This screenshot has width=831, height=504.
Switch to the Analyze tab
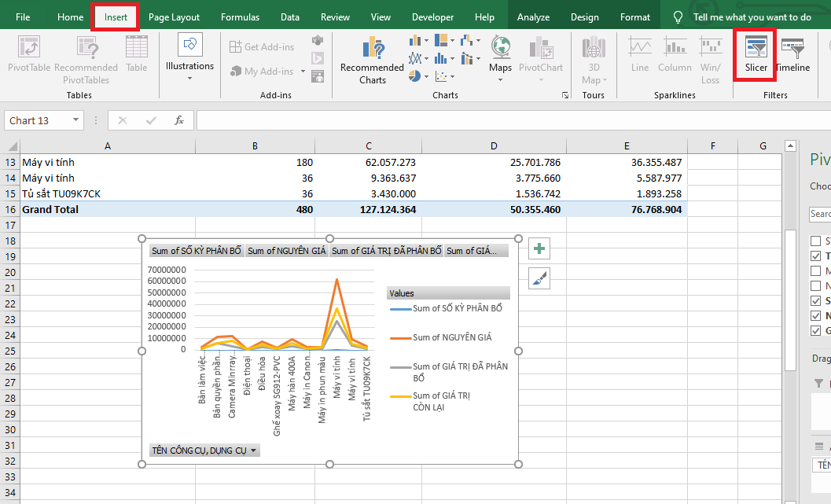(533, 17)
